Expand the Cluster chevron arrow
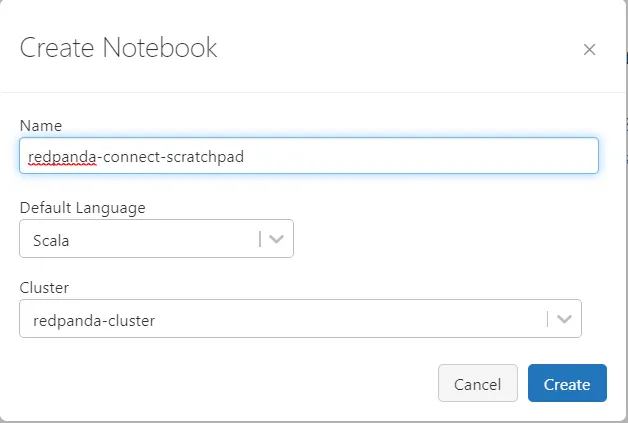This screenshot has width=628, height=423. [564, 319]
